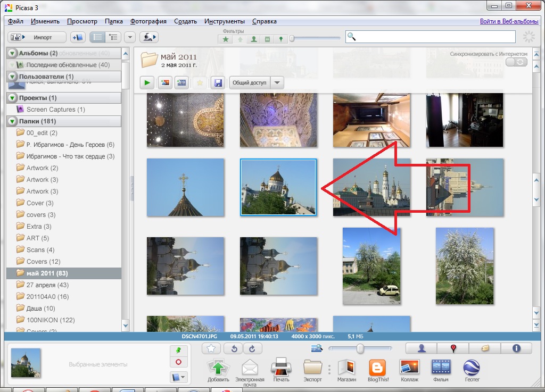Click the Импорт button
Image resolution: width=545 pixels, height=392 pixels.
click(x=37, y=37)
